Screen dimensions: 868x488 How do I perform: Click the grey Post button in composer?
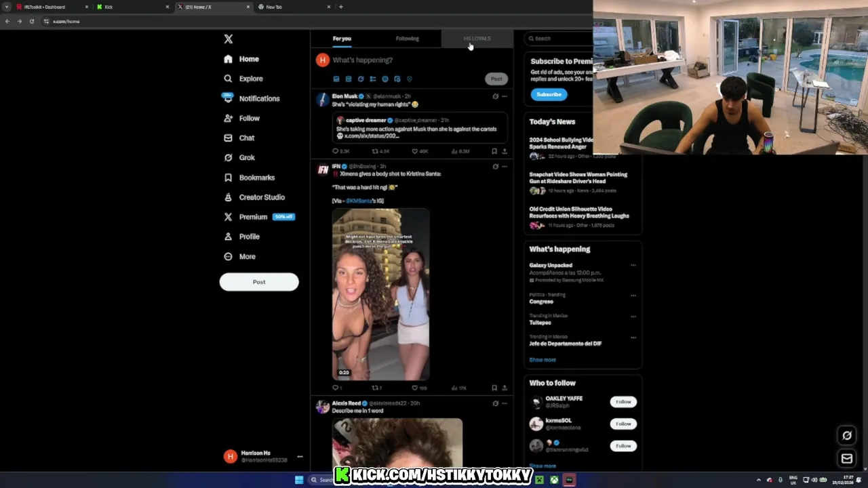(496, 79)
